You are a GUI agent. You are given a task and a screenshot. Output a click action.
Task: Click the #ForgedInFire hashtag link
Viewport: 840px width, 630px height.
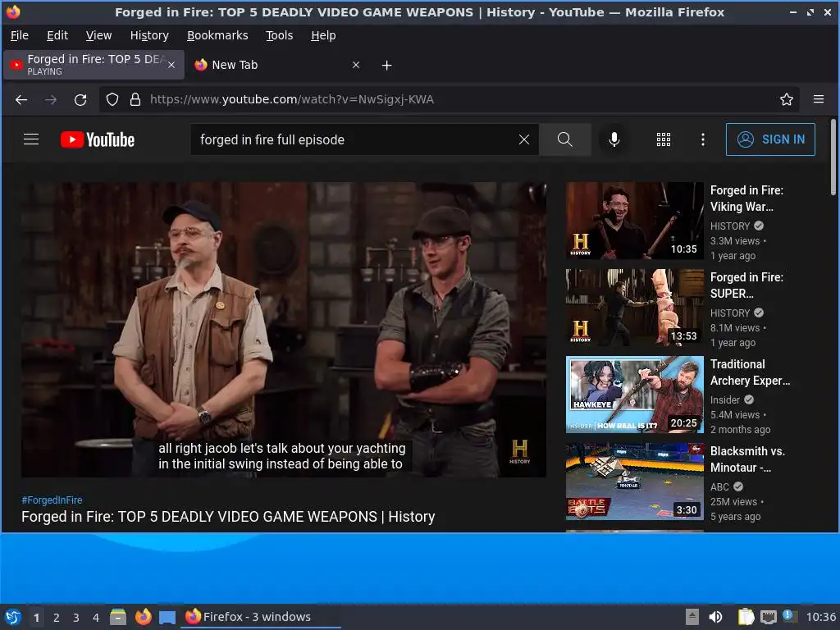pyautogui.click(x=52, y=500)
